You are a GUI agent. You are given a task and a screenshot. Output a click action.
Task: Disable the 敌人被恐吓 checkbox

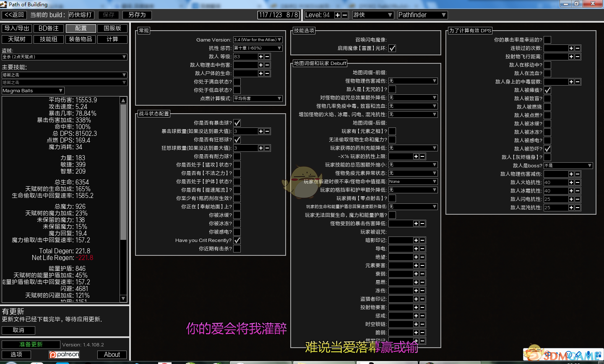tap(547, 149)
